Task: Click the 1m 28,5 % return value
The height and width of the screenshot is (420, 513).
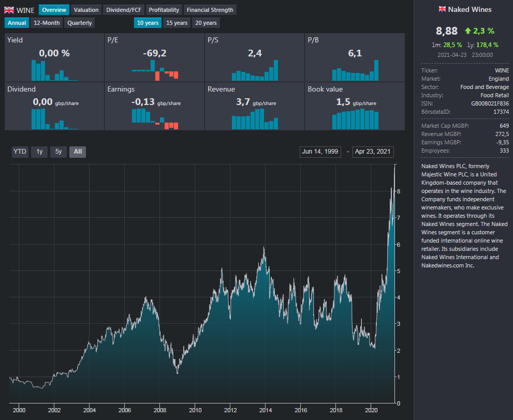Action: click(452, 45)
